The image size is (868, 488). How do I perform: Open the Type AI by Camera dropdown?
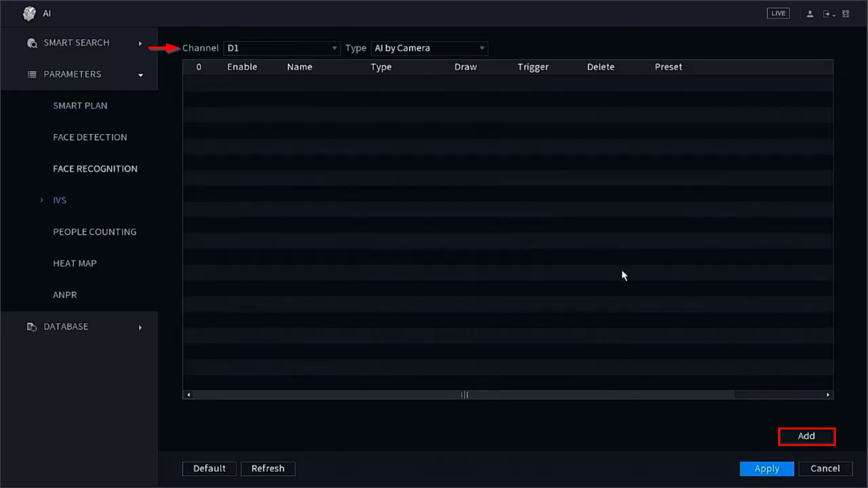tap(429, 48)
